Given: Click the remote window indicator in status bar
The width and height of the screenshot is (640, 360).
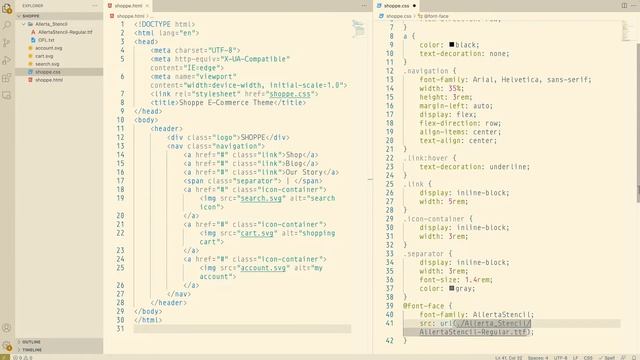Looking at the screenshot, I should [x=4, y=357].
